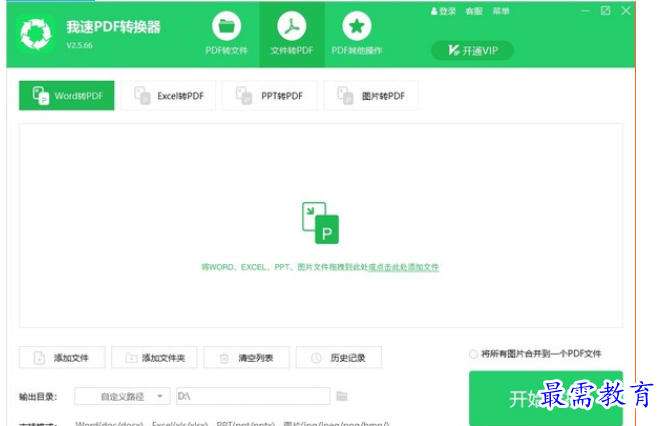Viewport: 662px width, 426px height.
Task: Minimize the converter window
Action: click(585, 11)
